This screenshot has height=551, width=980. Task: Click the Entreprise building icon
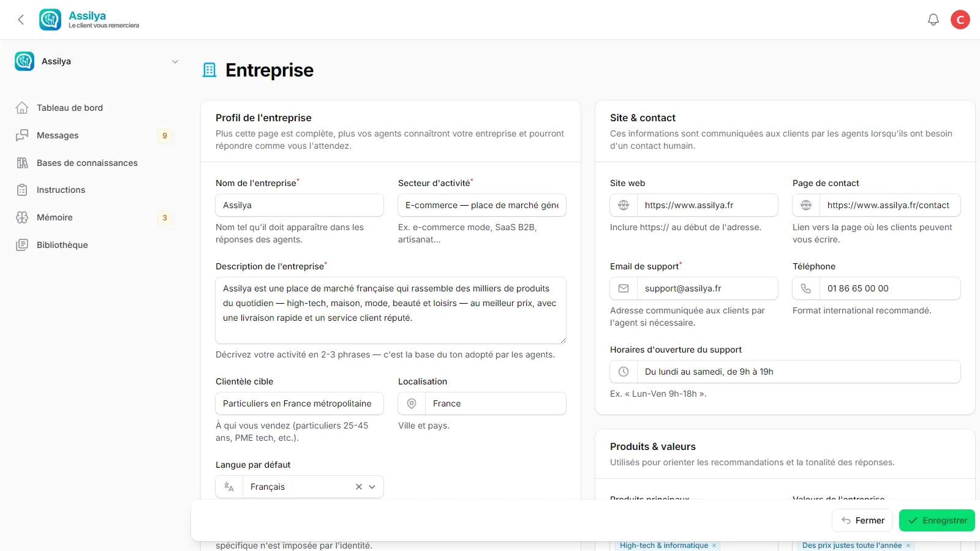point(209,70)
